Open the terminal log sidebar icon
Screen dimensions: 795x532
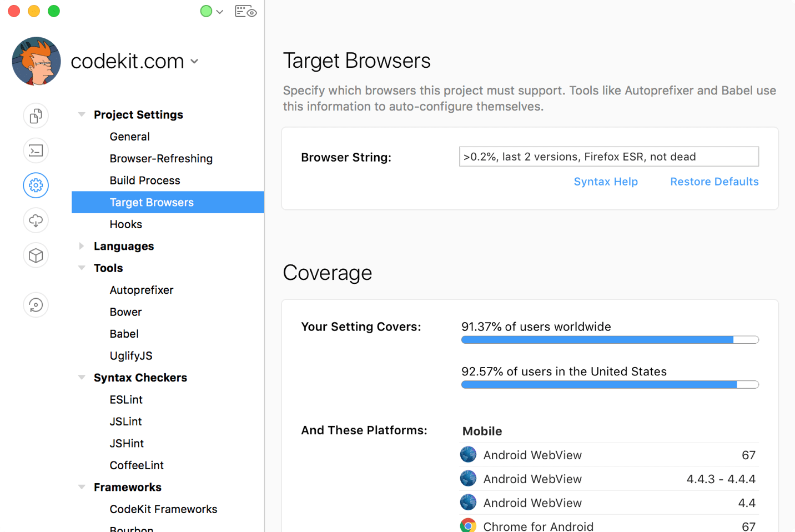click(x=36, y=150)
